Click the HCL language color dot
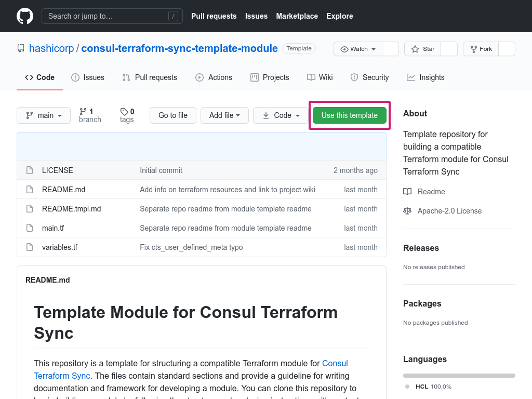 407,387
